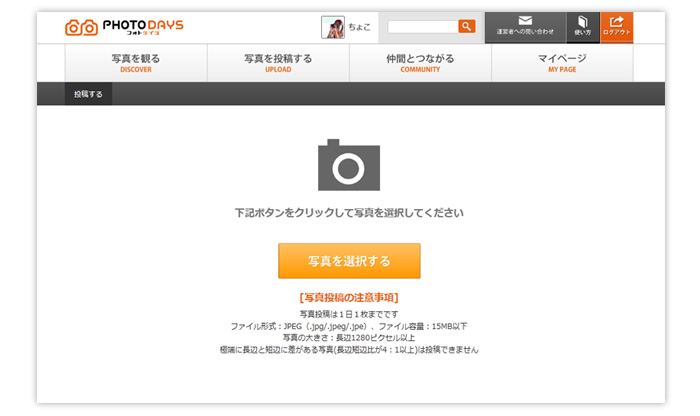Click the 写真投稿は1日1枚 limit note
Screen dimensions: 700x416
[x=349, y=314]
